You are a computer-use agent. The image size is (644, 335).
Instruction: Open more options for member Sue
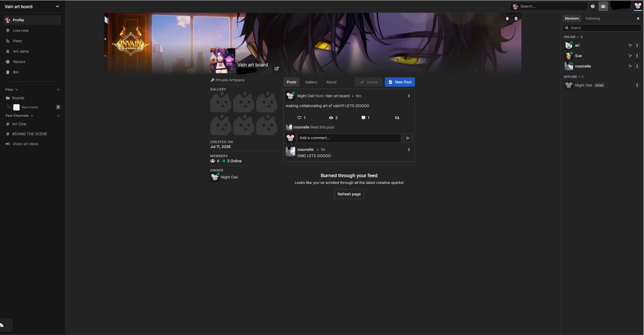[637, 56]
